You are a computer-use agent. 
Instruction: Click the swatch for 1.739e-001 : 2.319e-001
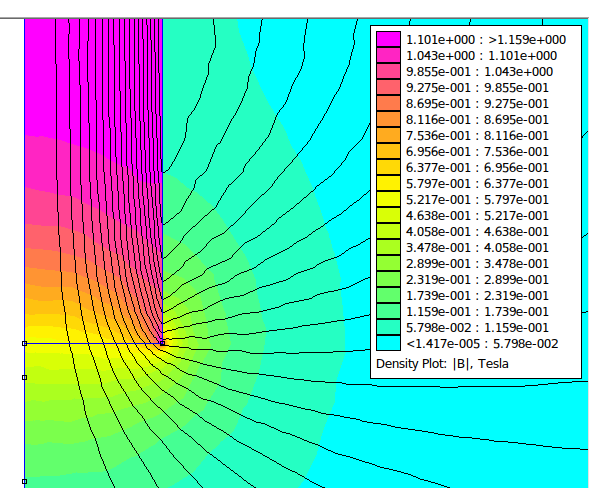pos(388,295)
